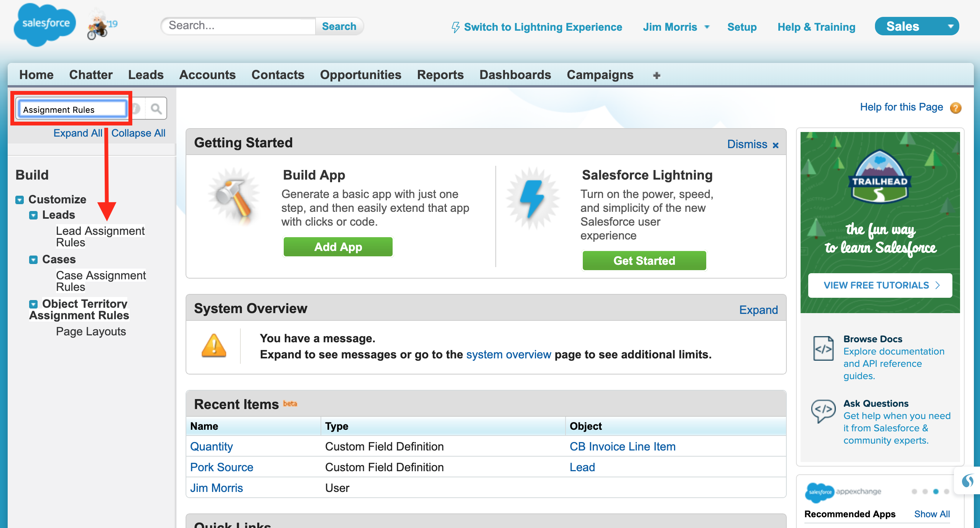This screenshot has width=980, height=528.
Task: Collapse the Leads node in sidebar
Action: pyautogui.click(x=34, y=215)
